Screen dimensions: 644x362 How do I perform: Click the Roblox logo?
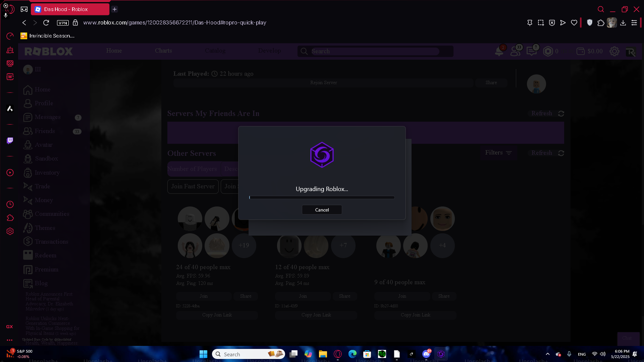(49, 51)
